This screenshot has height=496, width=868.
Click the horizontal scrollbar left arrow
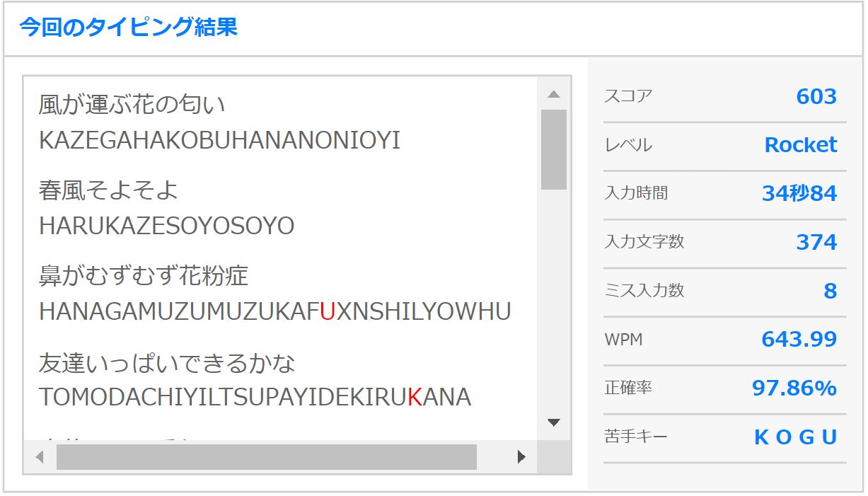[x=40, y=457]
